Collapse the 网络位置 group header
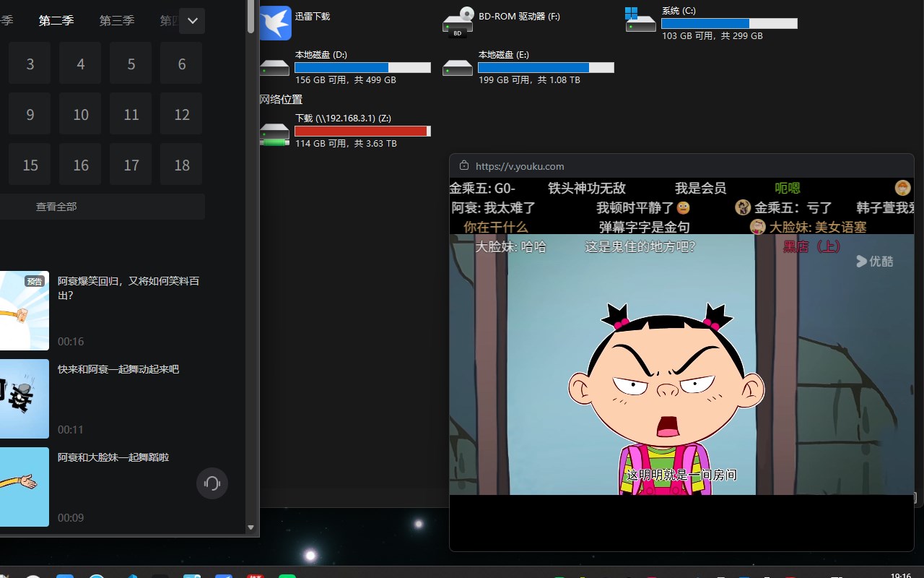This screenshot has height=578, width=924. [281, 100]
